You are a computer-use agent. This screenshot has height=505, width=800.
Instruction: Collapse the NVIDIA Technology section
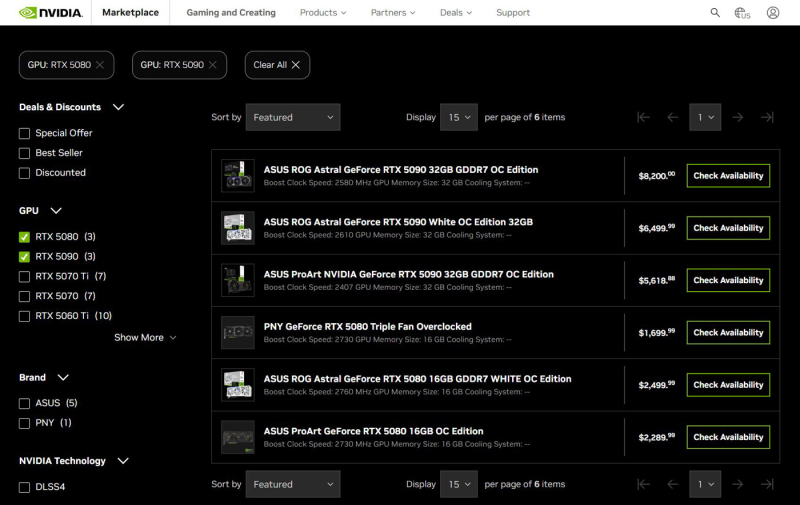(123, 461)
